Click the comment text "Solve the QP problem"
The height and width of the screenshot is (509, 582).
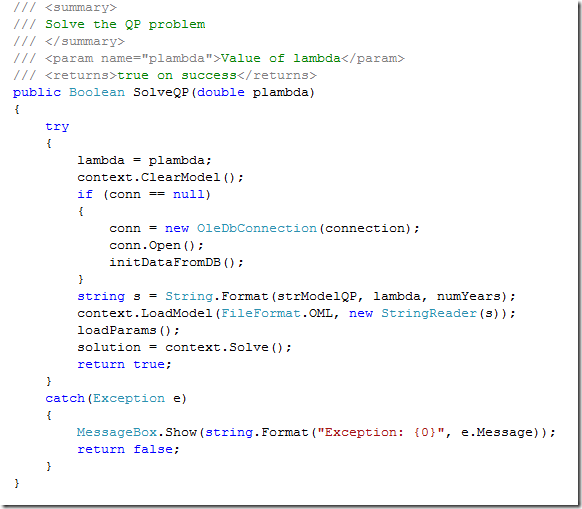click(x=125, y=25)
